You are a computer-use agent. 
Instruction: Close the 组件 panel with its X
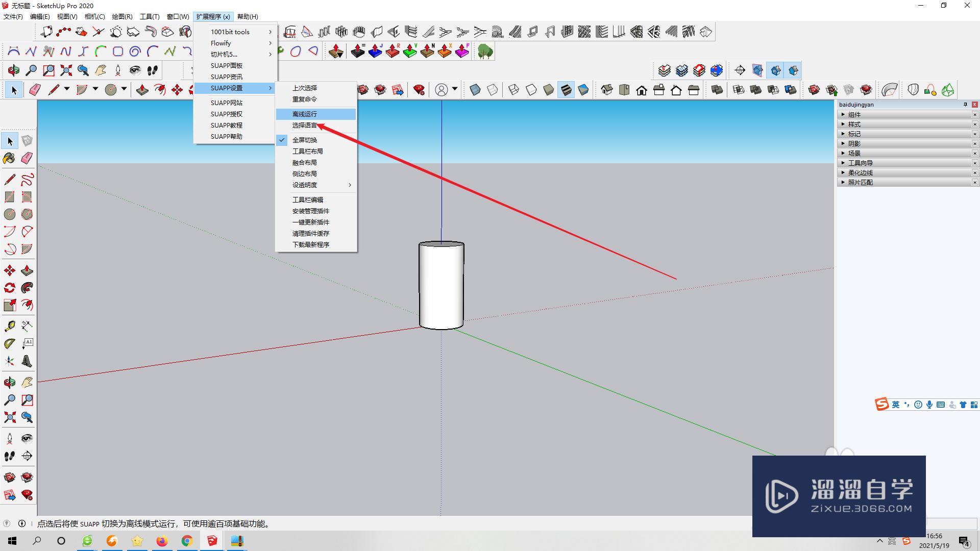tap(975, 114)
